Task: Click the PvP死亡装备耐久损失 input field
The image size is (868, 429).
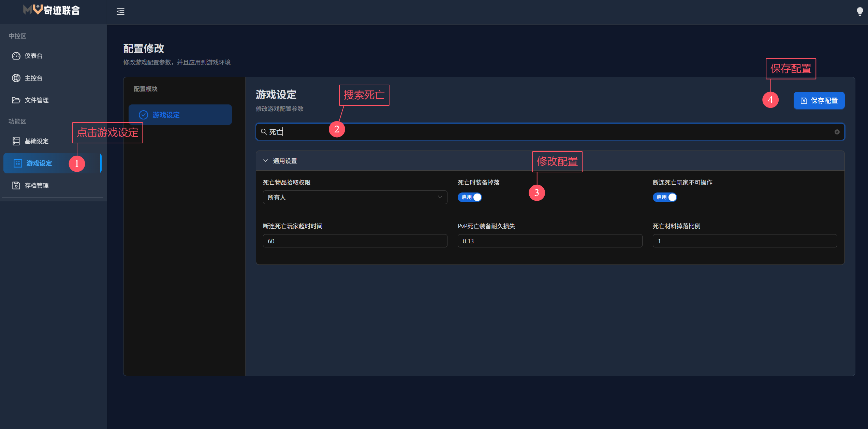Action: click(x=549, y=241)
